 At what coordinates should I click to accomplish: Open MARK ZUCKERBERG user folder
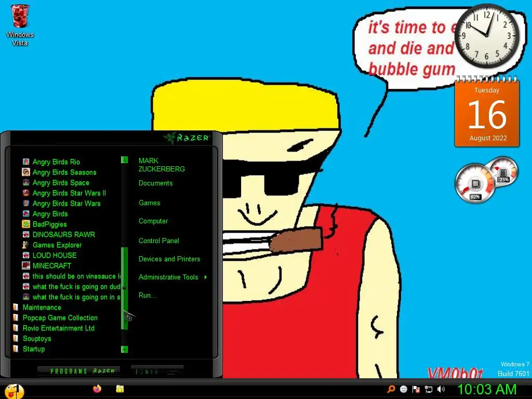pos(162,165)
